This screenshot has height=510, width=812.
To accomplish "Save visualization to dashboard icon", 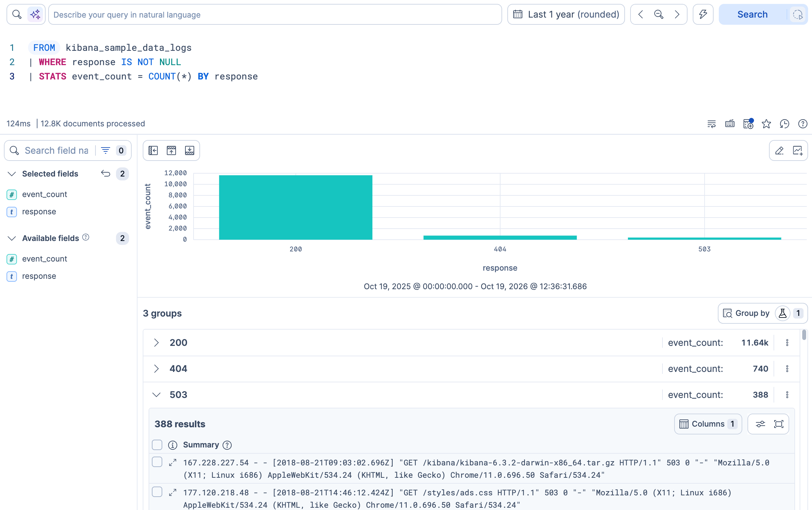I will click(798, 150).
